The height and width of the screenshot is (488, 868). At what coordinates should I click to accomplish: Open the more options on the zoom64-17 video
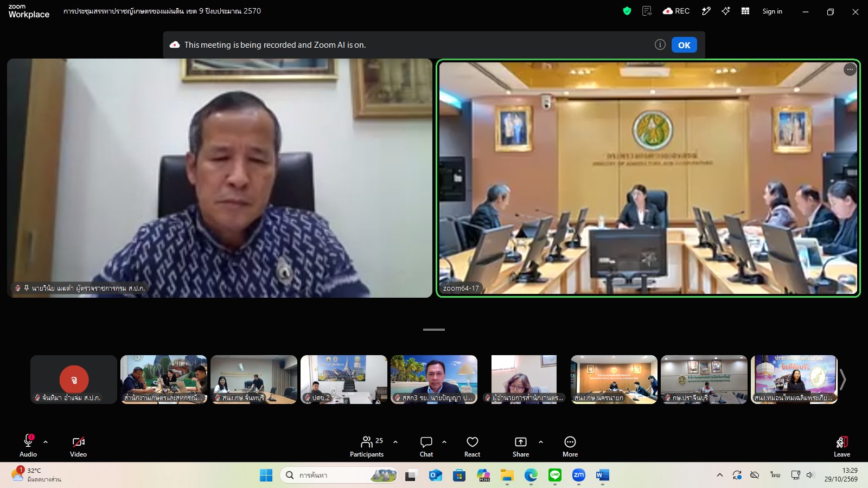[850, 69]
